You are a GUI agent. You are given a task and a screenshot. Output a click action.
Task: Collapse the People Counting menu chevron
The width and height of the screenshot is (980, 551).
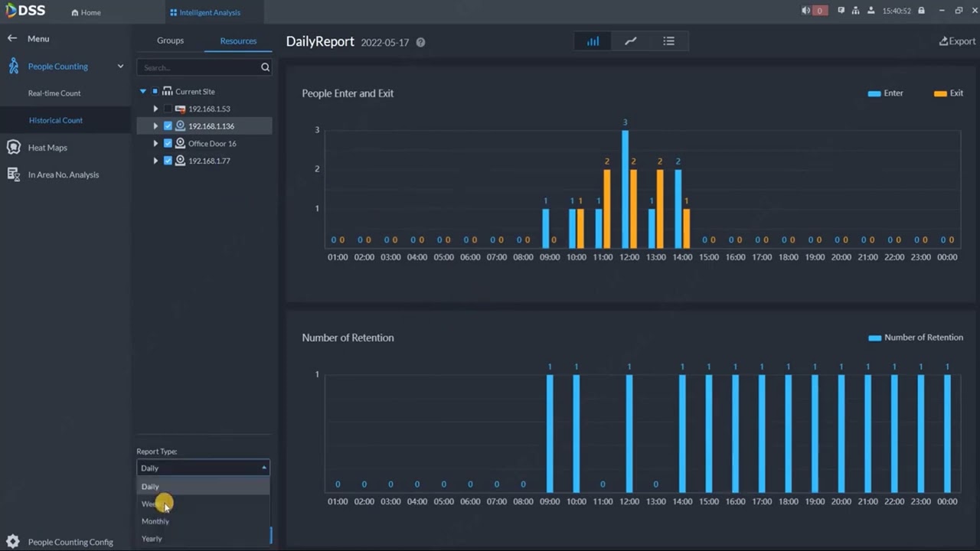120,67
